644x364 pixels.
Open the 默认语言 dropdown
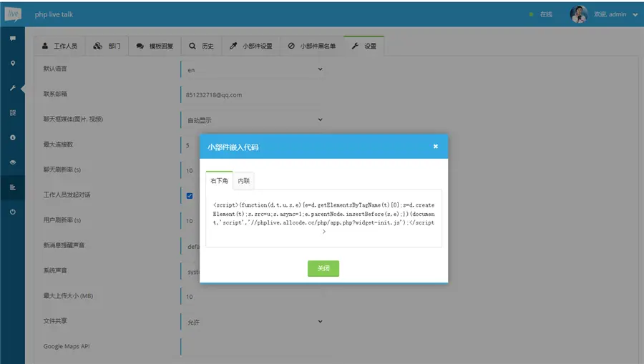tap(253, 69)
